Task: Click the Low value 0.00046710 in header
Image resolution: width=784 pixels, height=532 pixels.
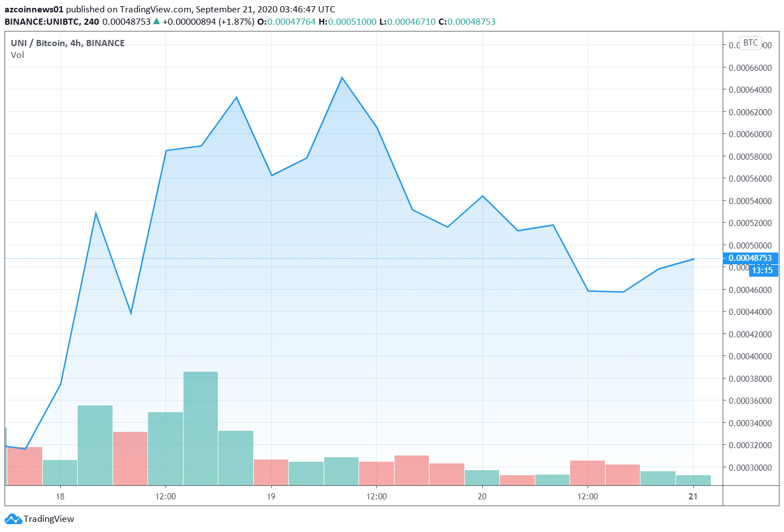Action: click(x=411, y=21)
